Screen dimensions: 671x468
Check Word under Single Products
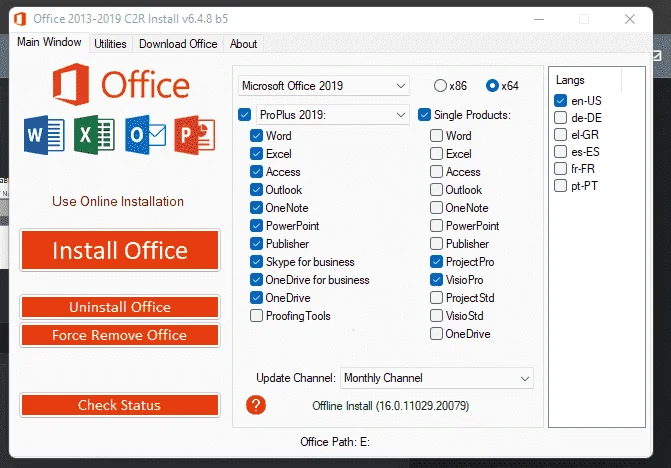point(436,136)
